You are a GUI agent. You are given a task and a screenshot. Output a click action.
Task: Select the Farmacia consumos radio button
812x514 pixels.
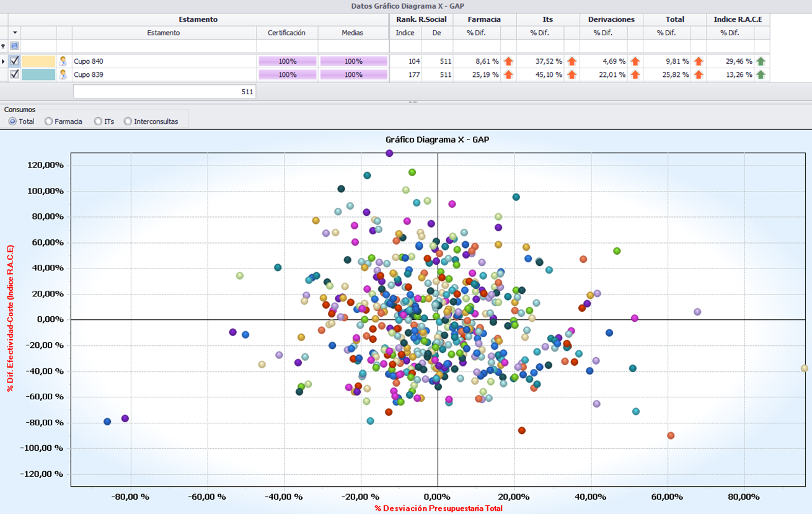point(49,122)
